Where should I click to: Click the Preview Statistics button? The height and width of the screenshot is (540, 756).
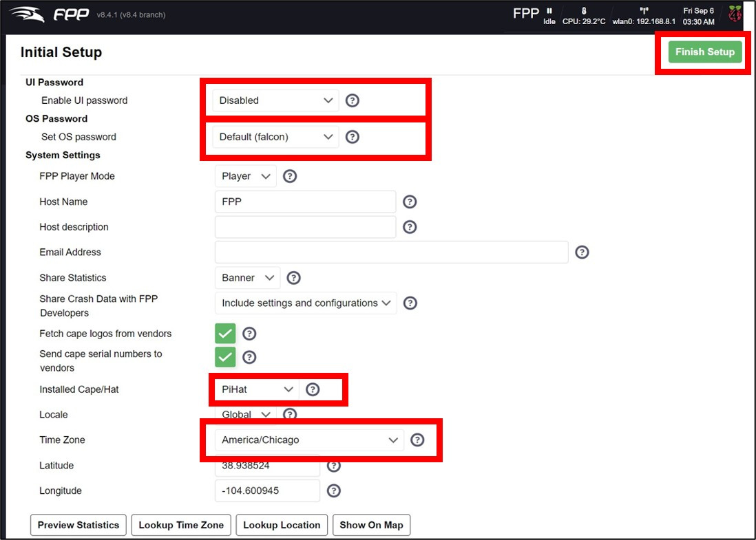point(78,525)
